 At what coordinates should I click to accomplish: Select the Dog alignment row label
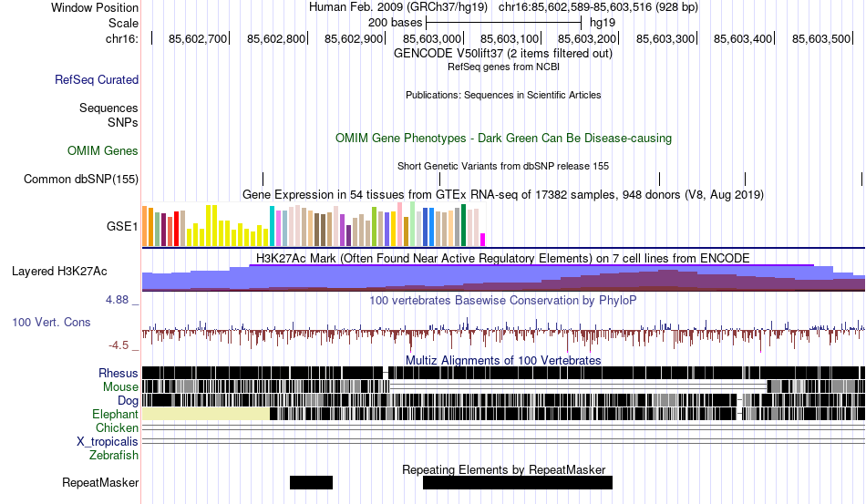[128, 401]
